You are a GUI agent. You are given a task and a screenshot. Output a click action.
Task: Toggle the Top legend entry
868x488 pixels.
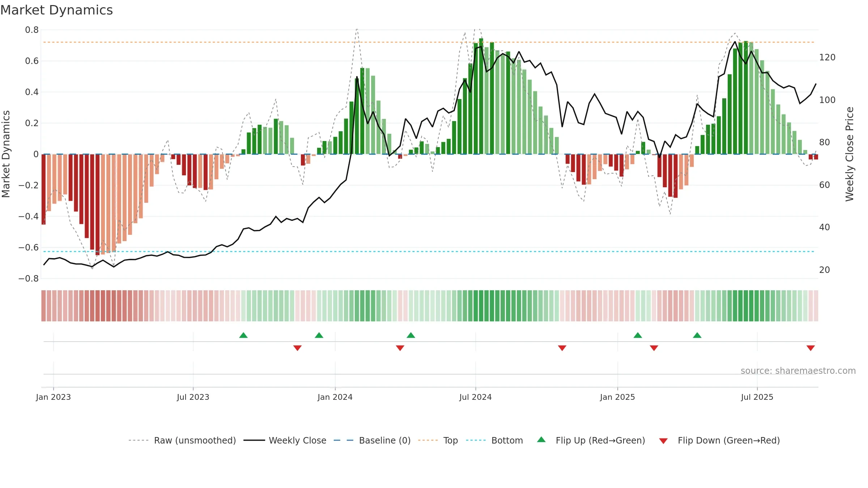tap(438, 440)
